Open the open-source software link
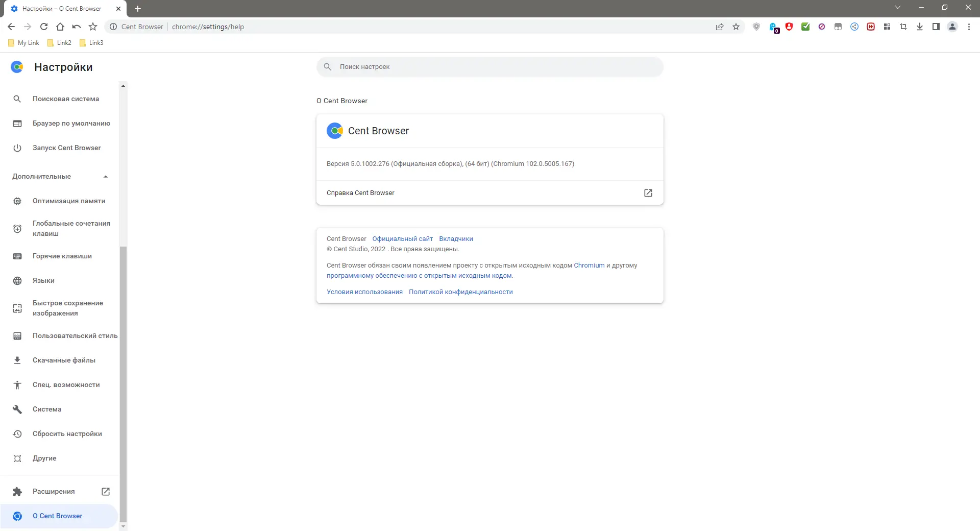980x531 pixels. [x=420, y=276]
